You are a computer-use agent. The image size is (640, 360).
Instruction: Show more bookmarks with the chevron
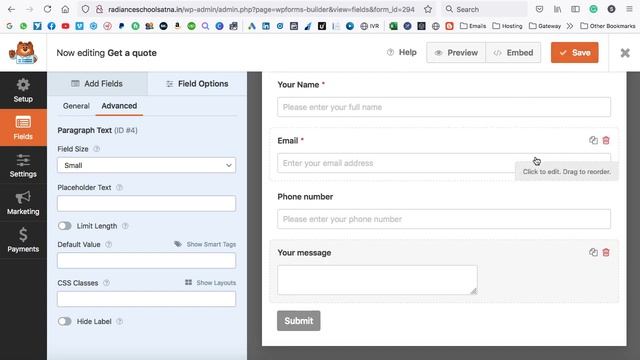click(x=570, y=26)
